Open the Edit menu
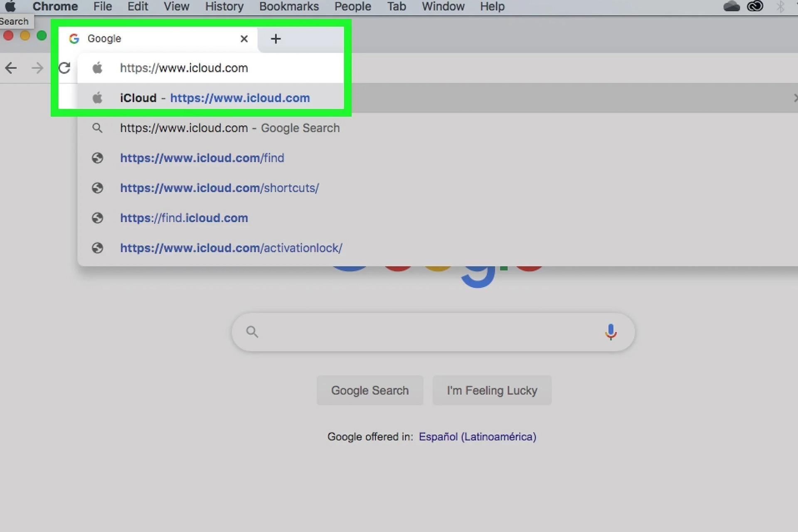The image size is (798, 532). [138, 7]
